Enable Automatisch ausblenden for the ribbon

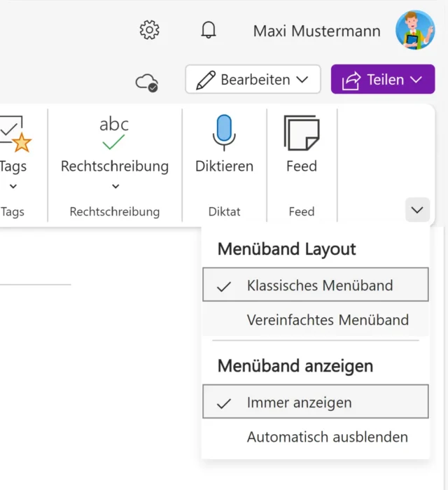(327, 437)
